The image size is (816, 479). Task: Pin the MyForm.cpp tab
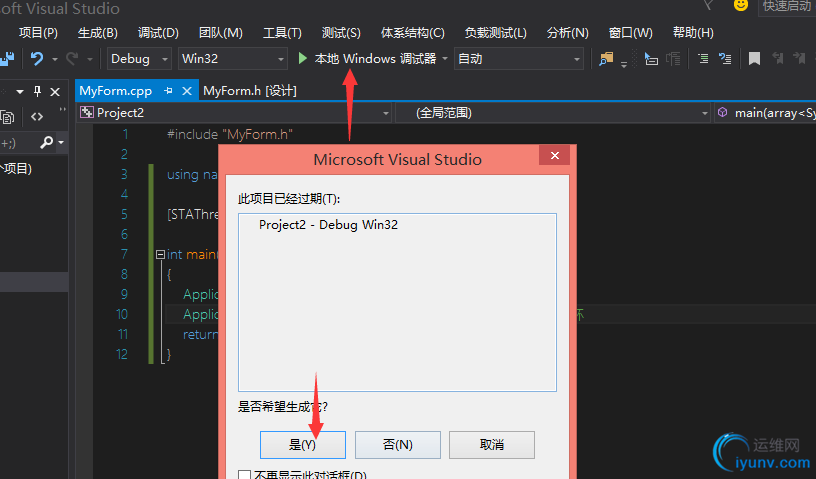(168, 91)
